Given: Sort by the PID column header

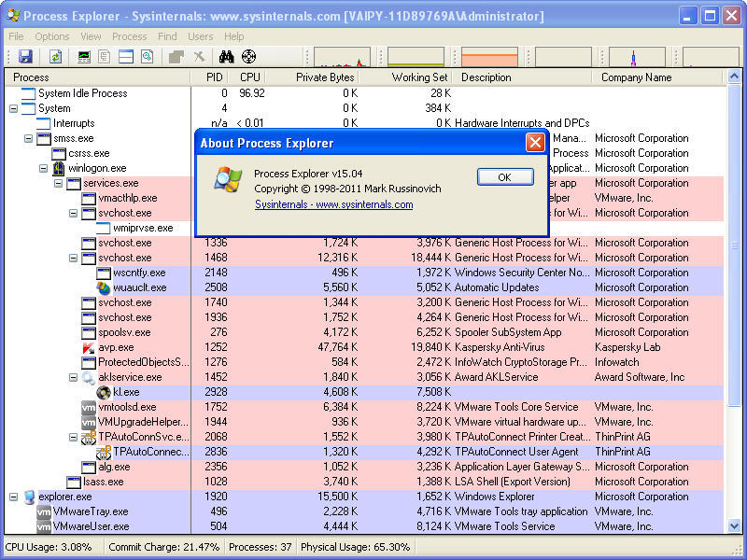Looking at the screenshot, I should click(x=209, y=77).
